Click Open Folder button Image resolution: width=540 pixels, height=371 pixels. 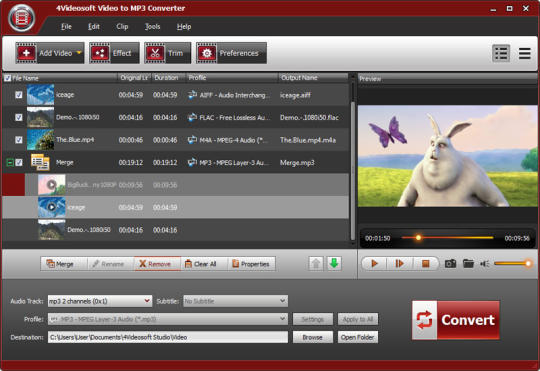358,337
